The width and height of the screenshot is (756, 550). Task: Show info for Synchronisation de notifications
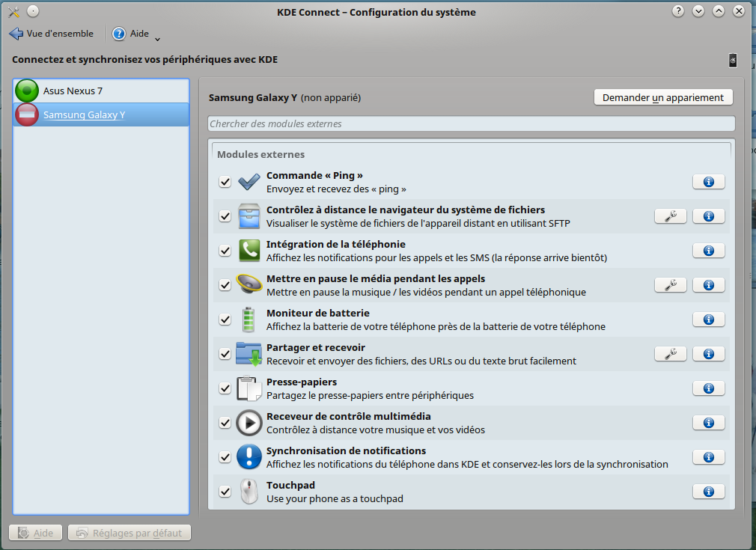708,457
